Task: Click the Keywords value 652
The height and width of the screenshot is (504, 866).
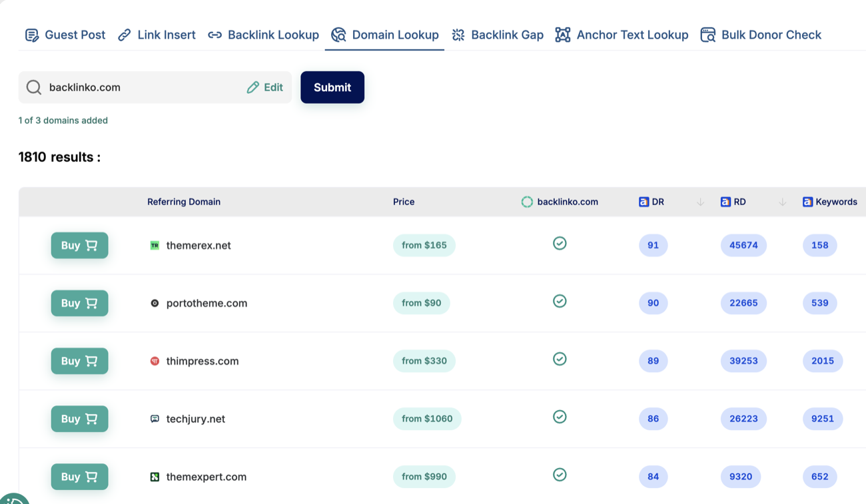Action: [820, 477]
